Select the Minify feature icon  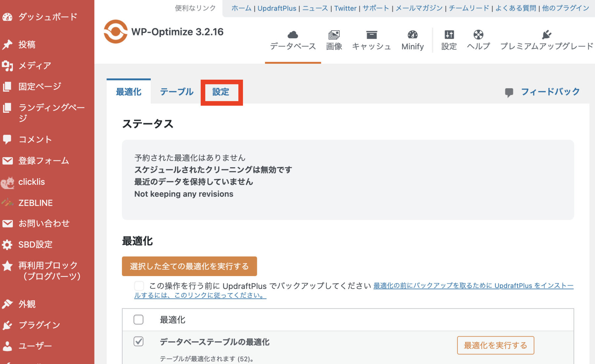tap(412, 34)
